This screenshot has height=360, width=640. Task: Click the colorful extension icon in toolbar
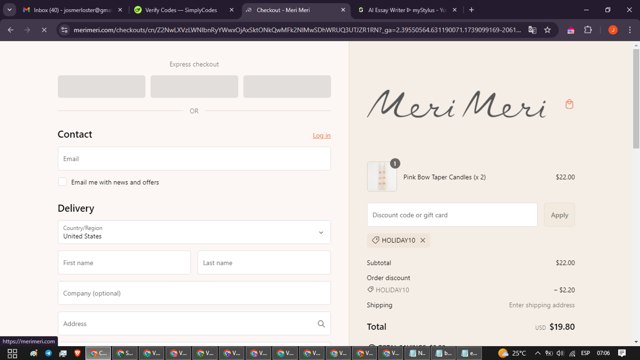[x=571, y=30]
